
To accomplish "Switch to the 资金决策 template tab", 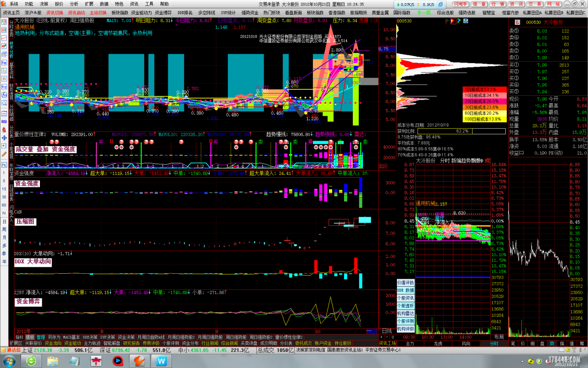I will [126, 337].
